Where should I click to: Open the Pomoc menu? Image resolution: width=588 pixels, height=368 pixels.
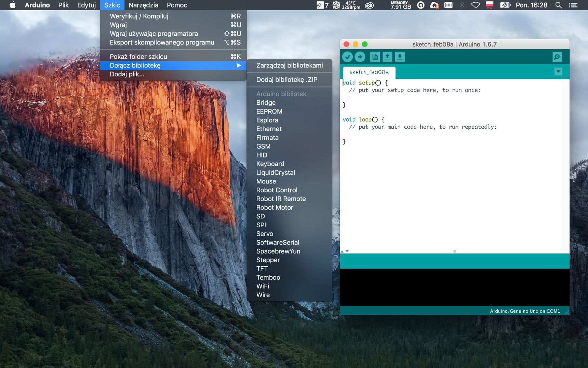[x=177, y=5]
